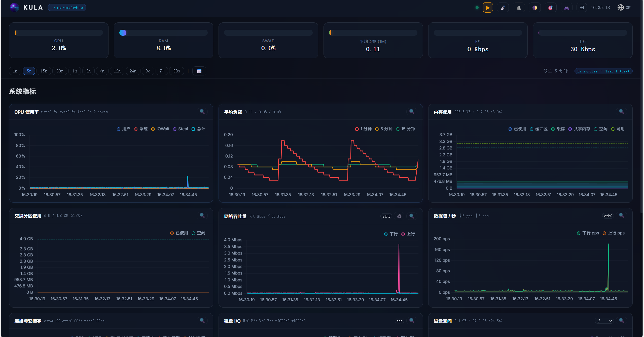Open the game controller icon in the header
Image resolution: width=644 pixels, height=337 pixels.
click(x=566, y=7)
